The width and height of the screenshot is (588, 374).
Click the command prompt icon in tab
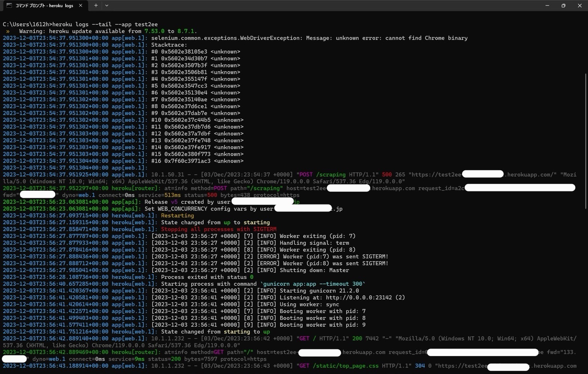coord(9,6)
